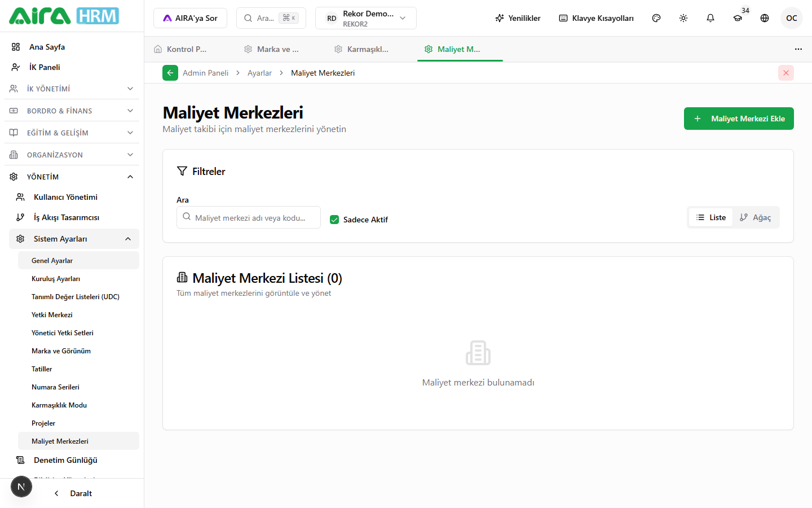The height and width of the screenshot is (508, 812).
Task: Expand BORDRO & FİNANS section
Action: (x=72, y=111)
